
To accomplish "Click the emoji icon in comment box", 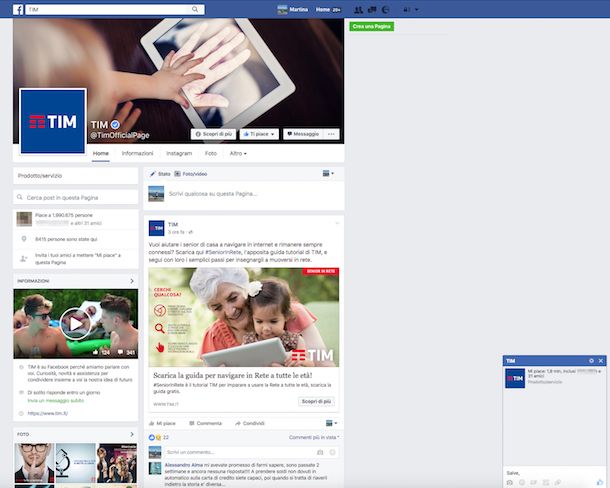I will (x=332, y=452).
